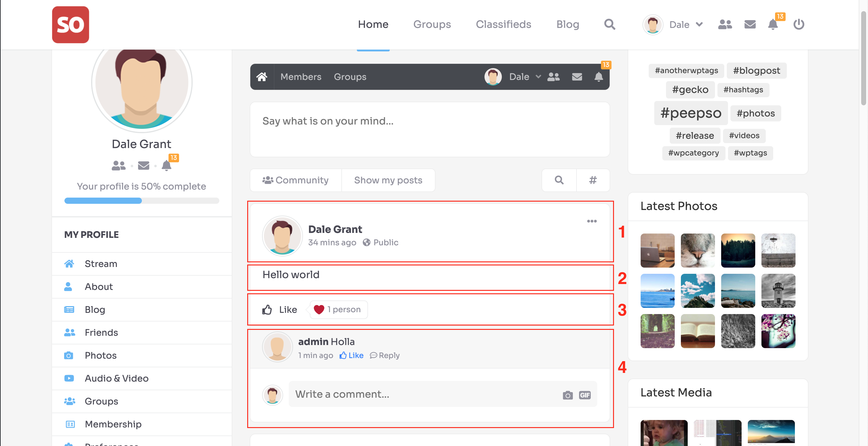Click bell icon under Dale Grant name

[x=166, y=165]
